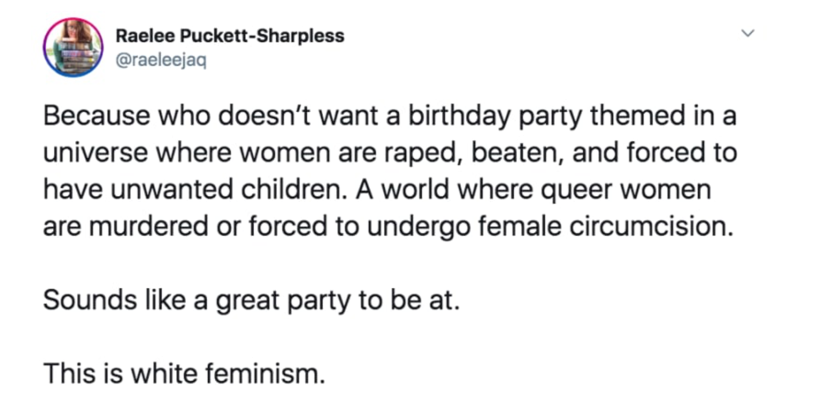Click the line "Sounds like a great party to be at."
Image resolution: width=817 pixels, height=409 pixels.
[251, 301]
